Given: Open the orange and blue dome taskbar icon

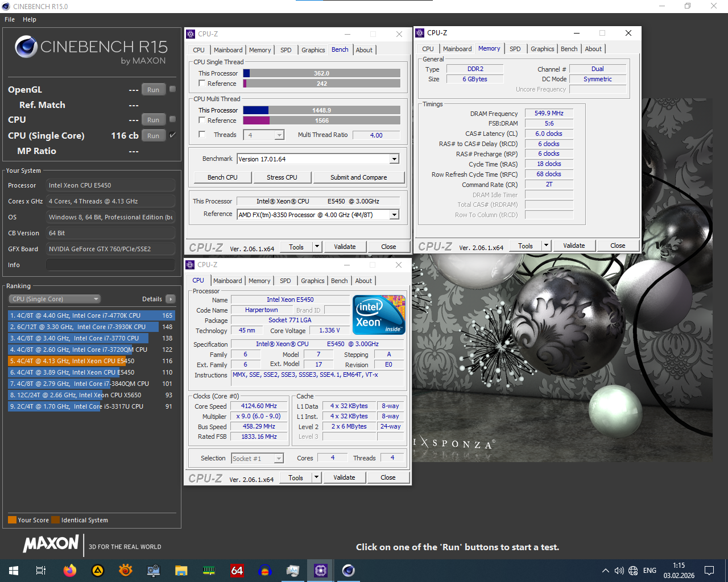Looking at the screenshot, I should [x=265, y=571].
